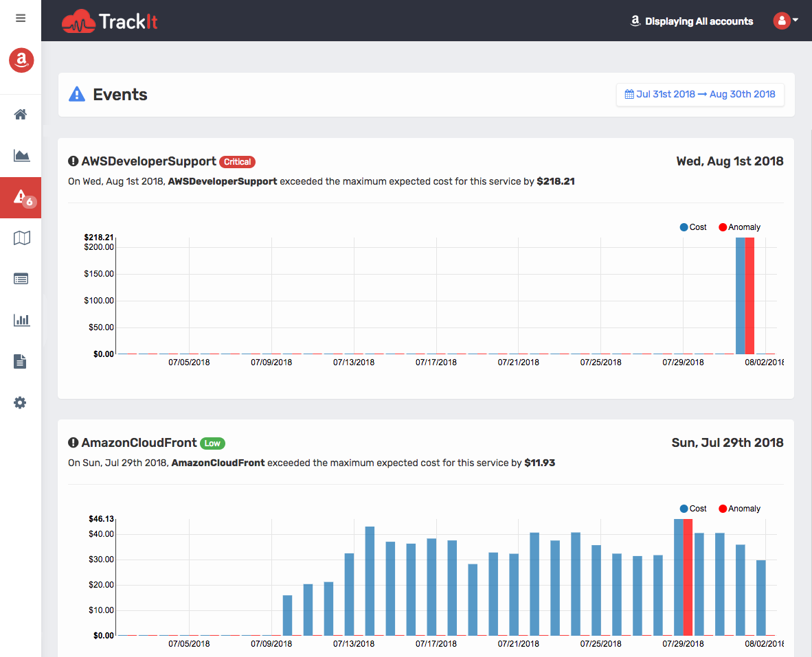Screen dimensions: 812x657
Task: Click the red anomaly bar in AWSDeveloperSupport chart
Action: tap(749, 295)
